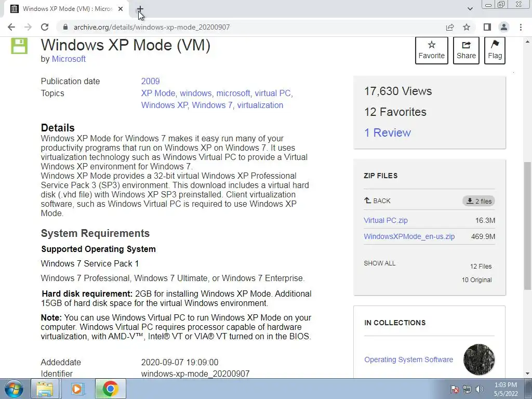Click the 16.3M file size
532x399 pixels.
[485, 220]
